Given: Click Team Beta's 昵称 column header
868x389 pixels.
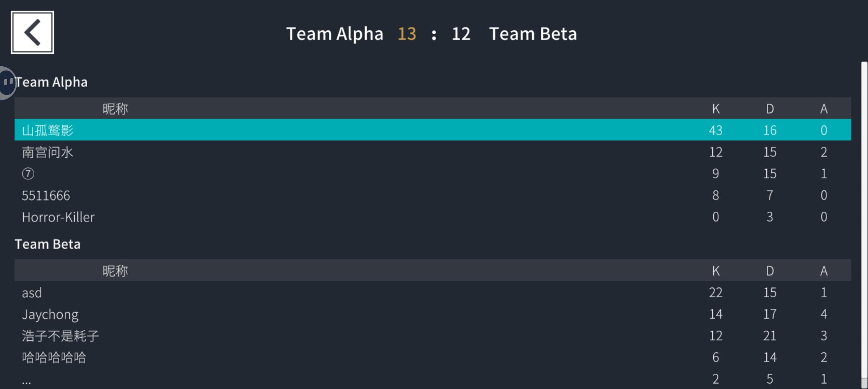Looking at the screenshot, I should pyautogui.click(x=115, y=270).
